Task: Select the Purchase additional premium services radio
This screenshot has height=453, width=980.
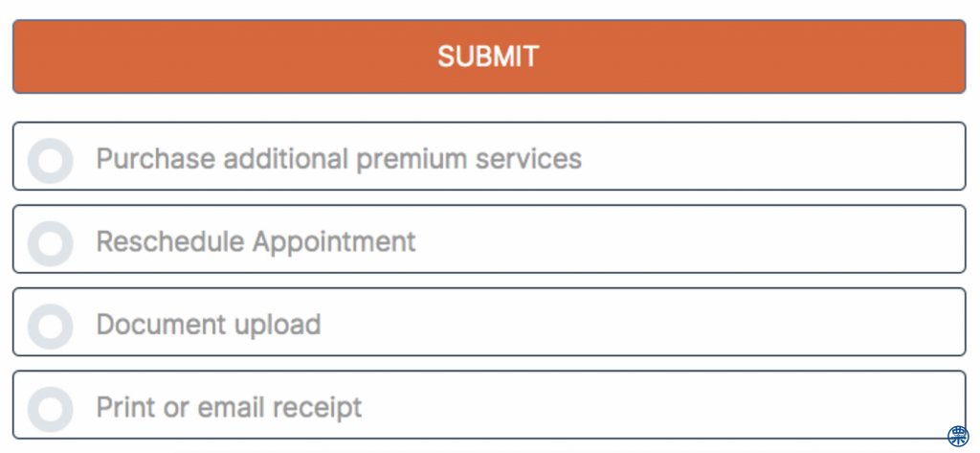Action: pos(50,159)
